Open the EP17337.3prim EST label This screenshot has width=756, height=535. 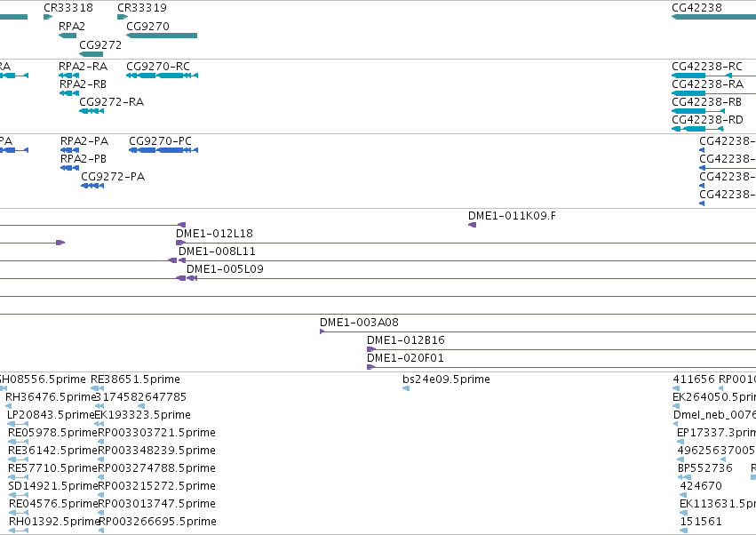(716, 433)
